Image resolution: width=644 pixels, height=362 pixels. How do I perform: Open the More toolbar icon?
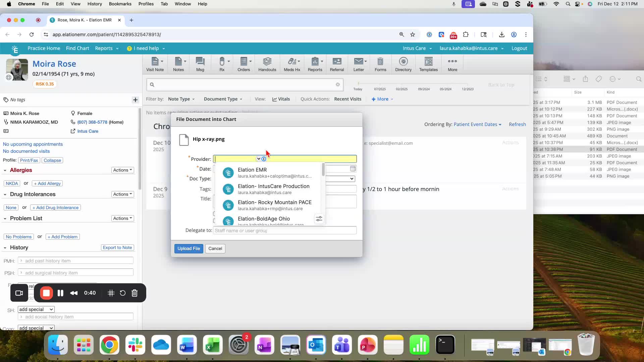click(x=452, y=64)
